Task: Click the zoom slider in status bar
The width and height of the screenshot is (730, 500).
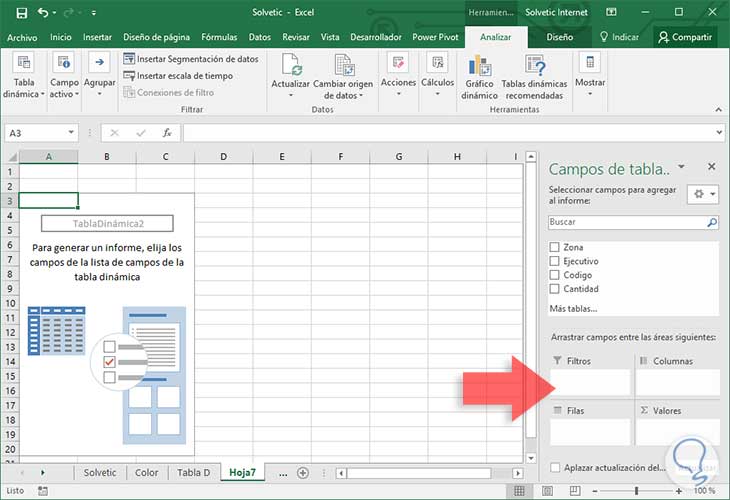Action: [x=636, y=491]
